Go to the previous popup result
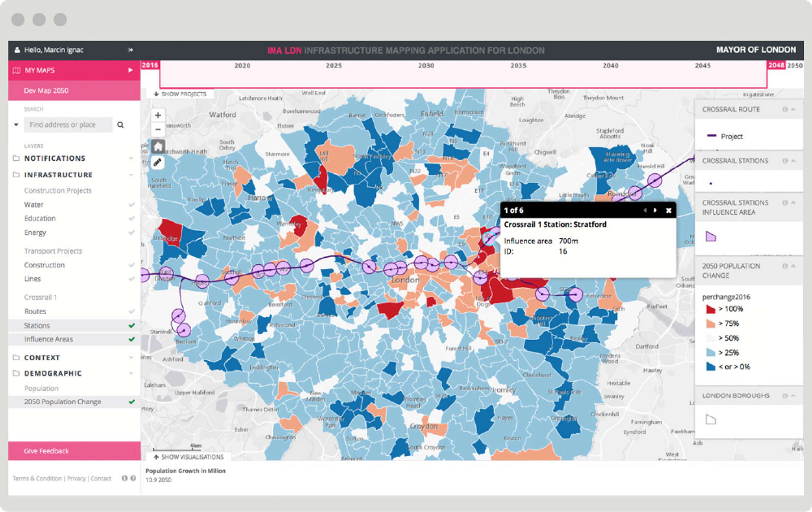This screenshot has width=812, height=512. 645,210
